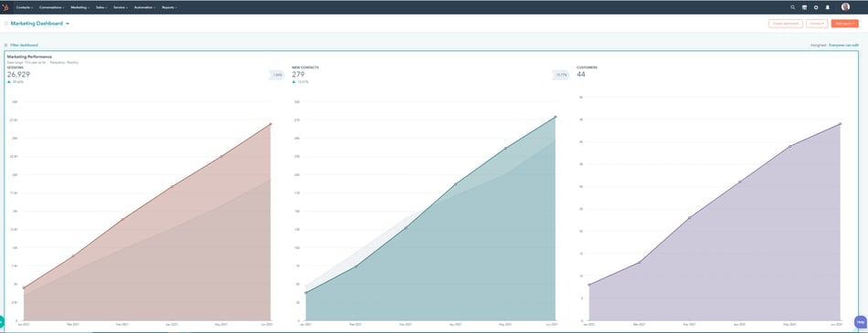Open the marketplace icon in top bar
Image resolution: width=868 pixels, height=333 pixels.
[804, 7]
